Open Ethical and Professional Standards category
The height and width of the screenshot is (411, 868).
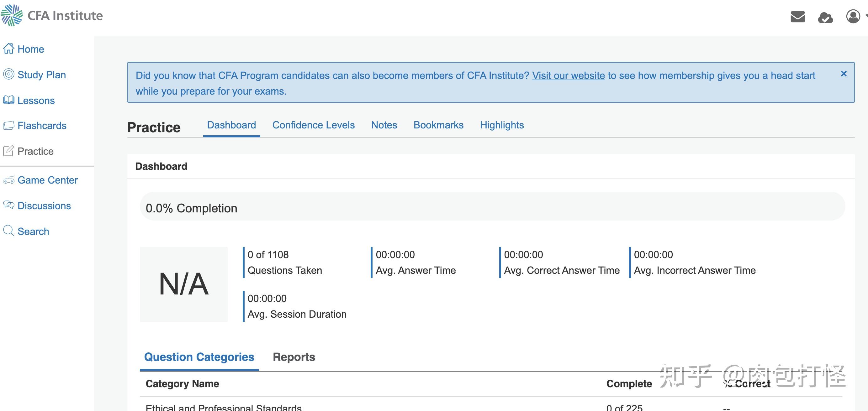(x=223, y=407)
